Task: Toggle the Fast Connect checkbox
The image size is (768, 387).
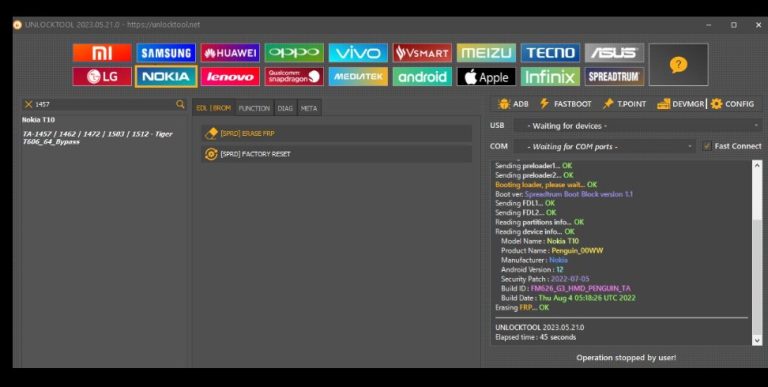Action: tap(707, 146)
